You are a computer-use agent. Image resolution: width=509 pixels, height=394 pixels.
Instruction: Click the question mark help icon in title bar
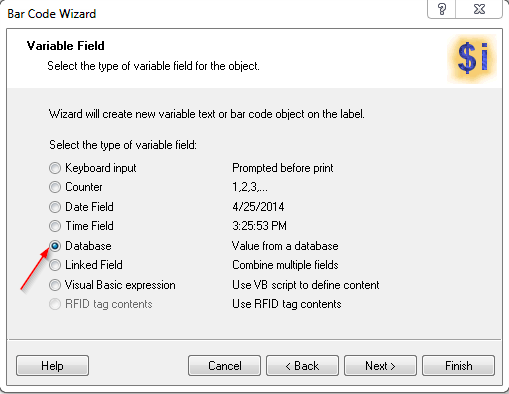coord(441,9)
